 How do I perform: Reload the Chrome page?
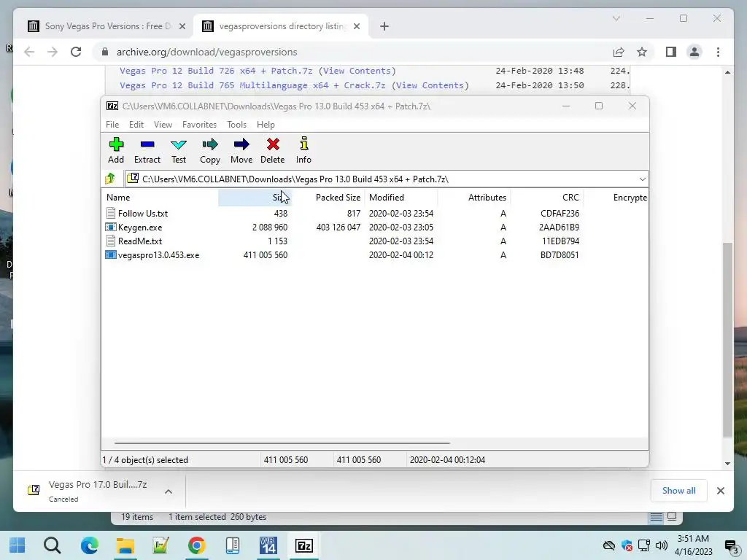click(x=76, y=52)
